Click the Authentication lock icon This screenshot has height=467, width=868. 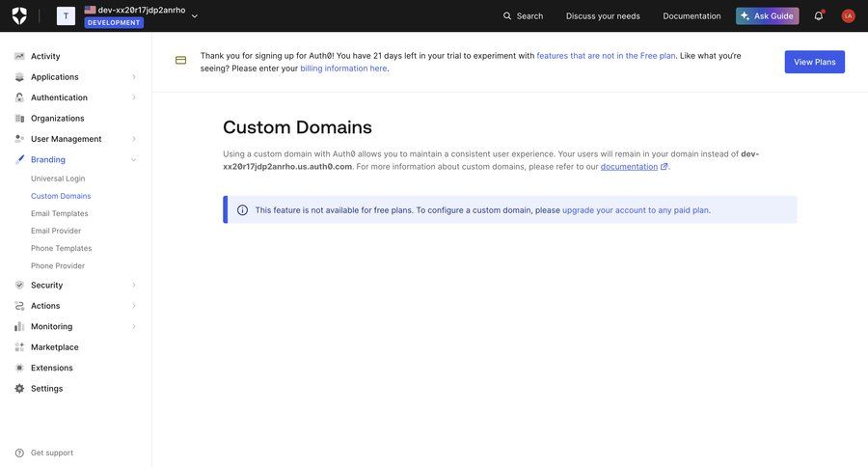pyautogui.click(x=19, y=97)
